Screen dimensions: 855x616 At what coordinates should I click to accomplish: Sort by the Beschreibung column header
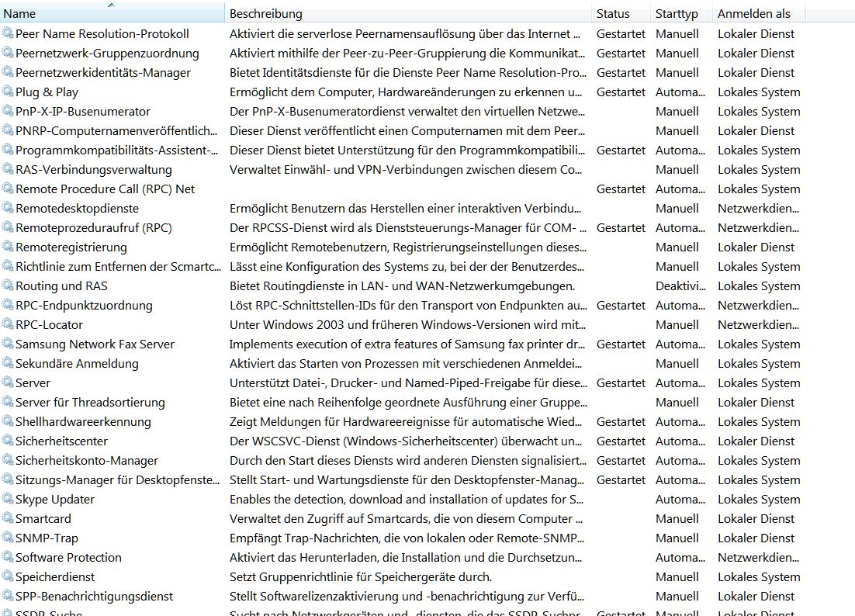pyautogui.click(x=408, y=14)
